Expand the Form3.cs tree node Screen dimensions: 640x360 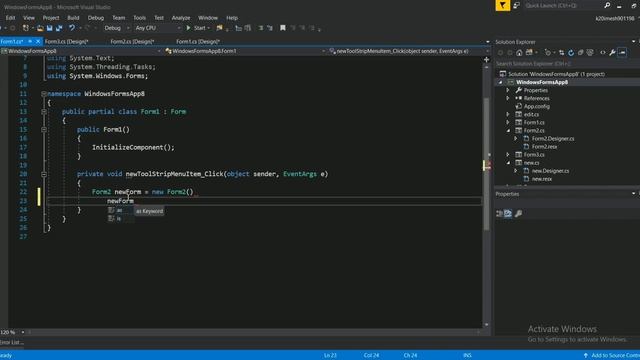point(508,155)
